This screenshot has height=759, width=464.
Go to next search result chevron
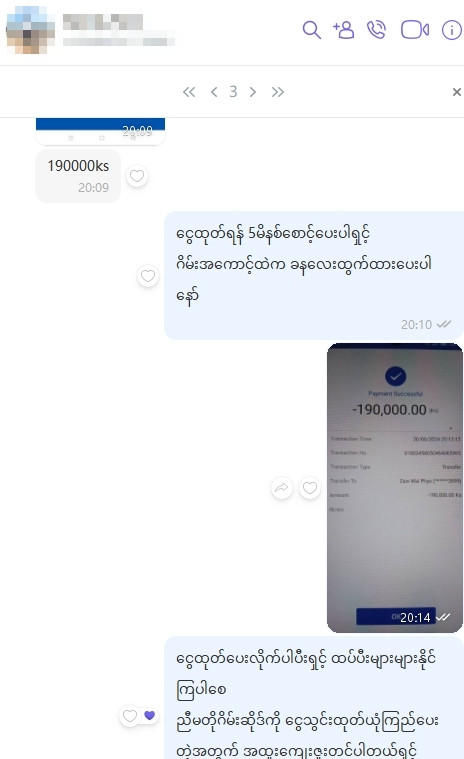click(253, 92)
